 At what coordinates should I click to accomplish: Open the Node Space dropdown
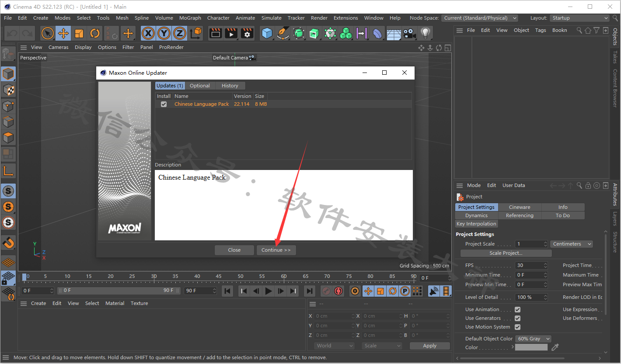(480, 18)
